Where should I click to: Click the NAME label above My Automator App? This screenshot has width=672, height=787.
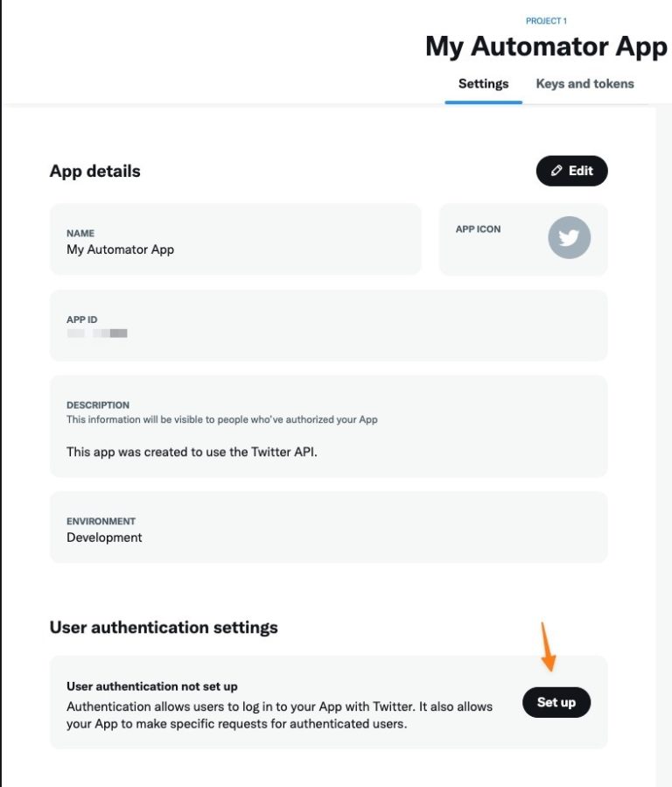[80, 233]
